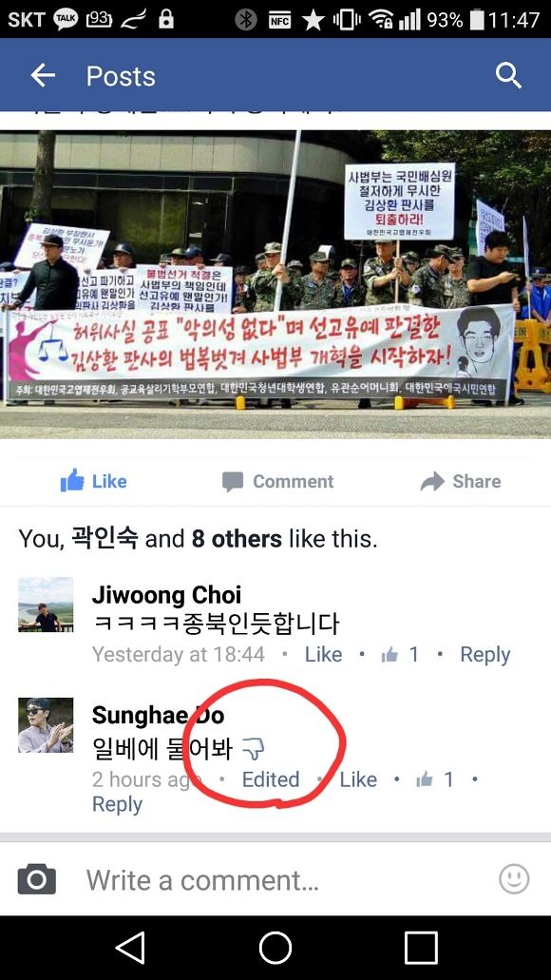Like Jiwoong Choi's comment

[x=323, y=654]
